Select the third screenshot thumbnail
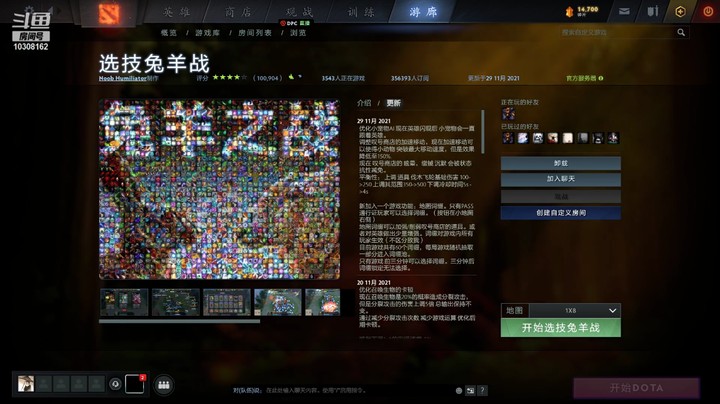Viewport: 720px width, 404px height. (x=227, y=302)
